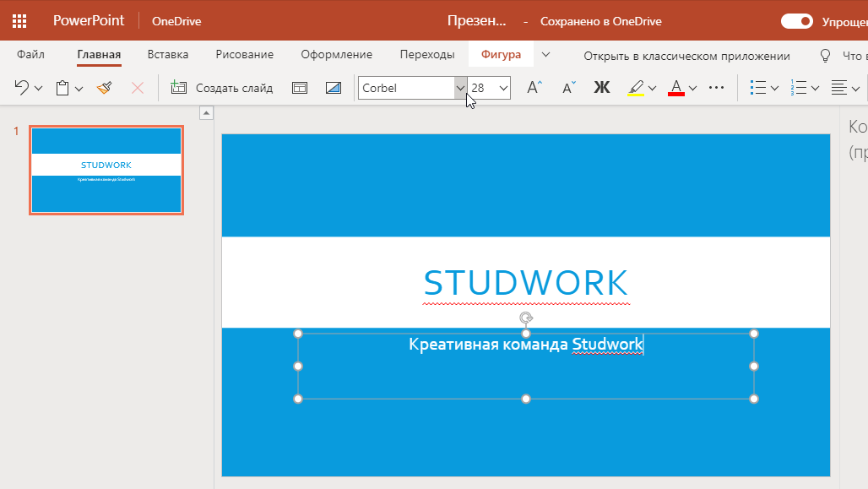
Task: Apply bold with the Ж icon
Action: click(601, 88)
